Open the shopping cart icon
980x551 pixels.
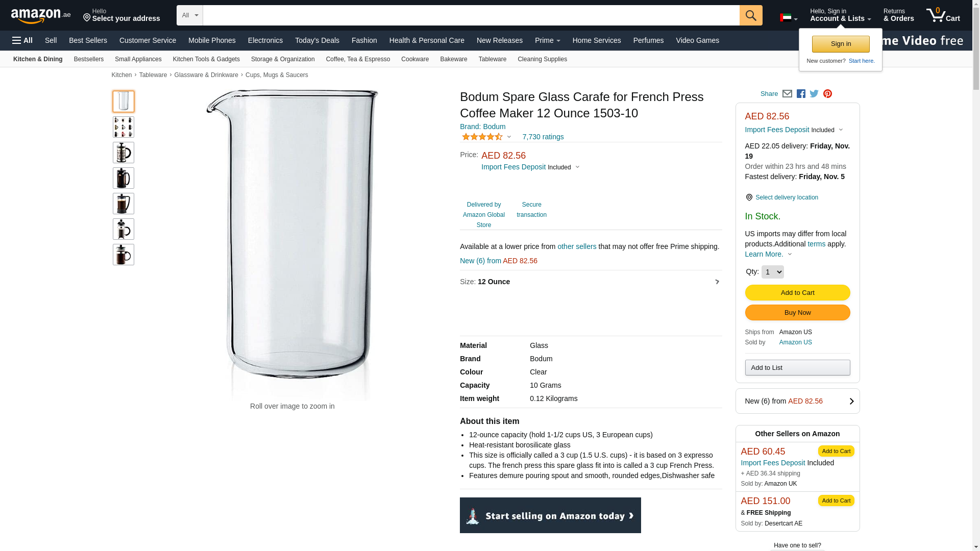tap(943, 15)
